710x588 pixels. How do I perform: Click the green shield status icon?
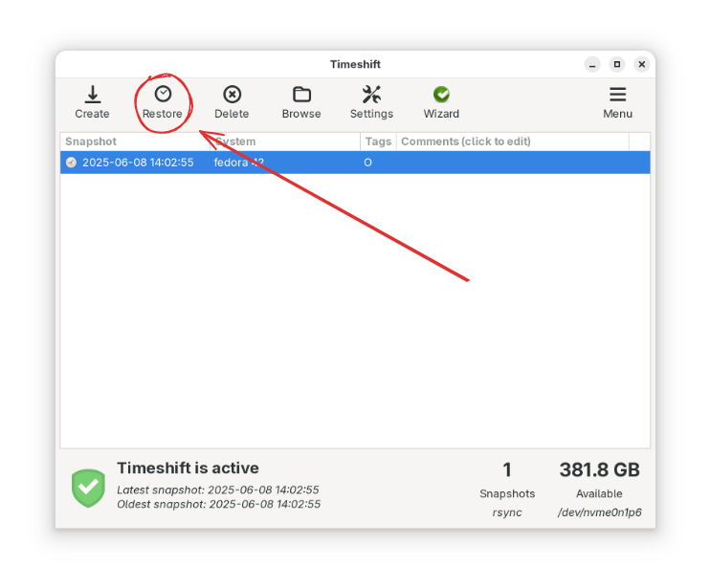tap(88, 488)
